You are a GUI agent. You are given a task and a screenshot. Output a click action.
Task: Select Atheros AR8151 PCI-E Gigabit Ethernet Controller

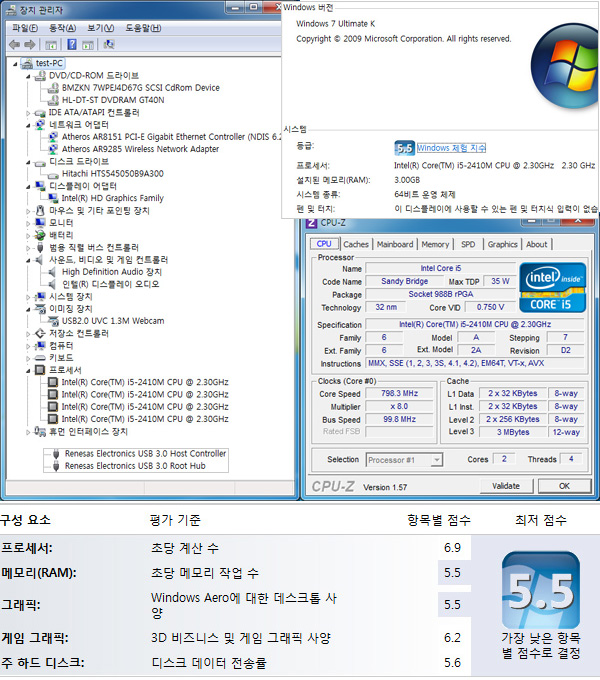pos(171,137)
